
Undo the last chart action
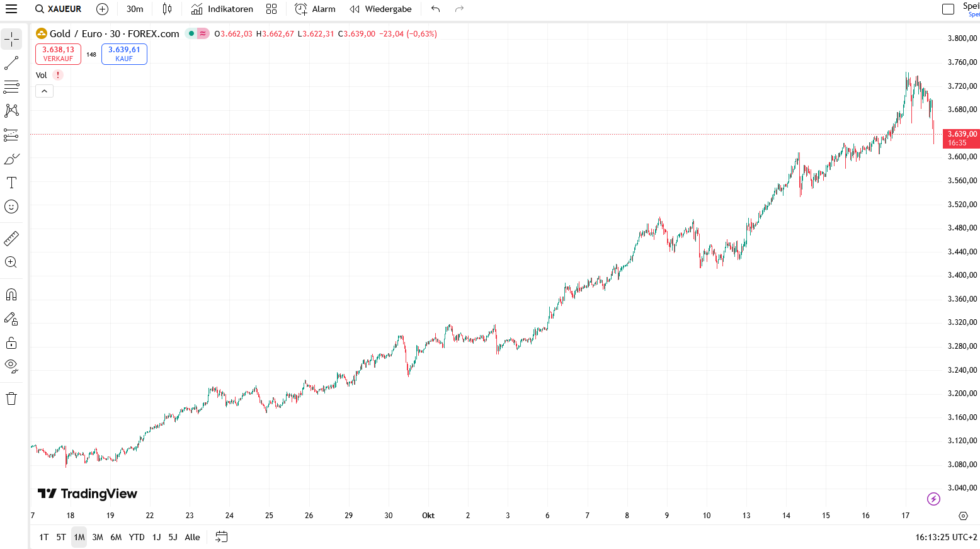point(436,9)
